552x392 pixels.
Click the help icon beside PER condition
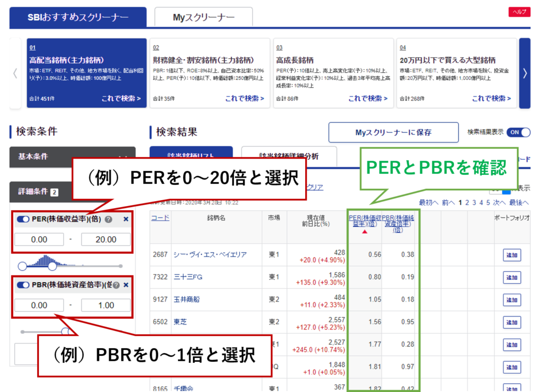(x=108, y=219)
